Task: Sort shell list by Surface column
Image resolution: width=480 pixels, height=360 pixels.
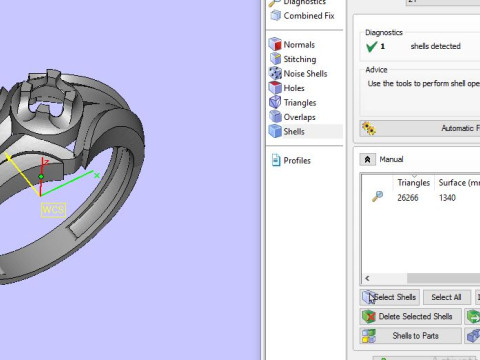Action: click(457, 183)
